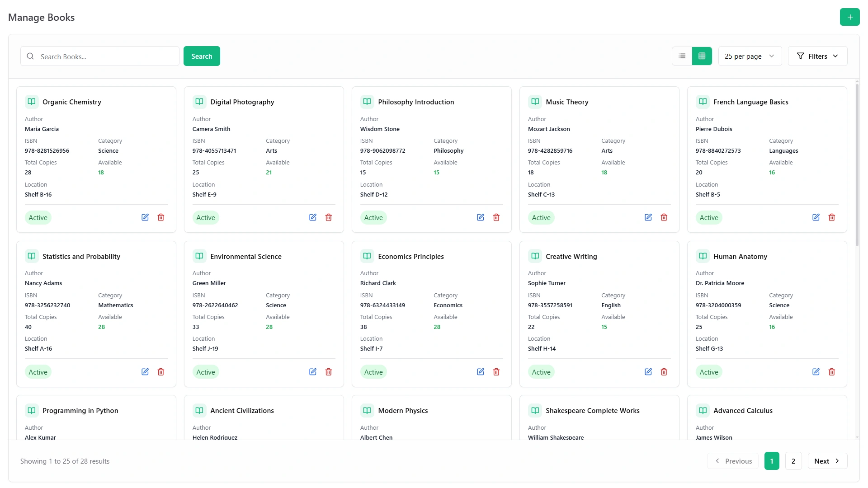Click ISBN 978-3204000359
The image size is (868, 488).
pyautogui.click(x=718, y=305)
